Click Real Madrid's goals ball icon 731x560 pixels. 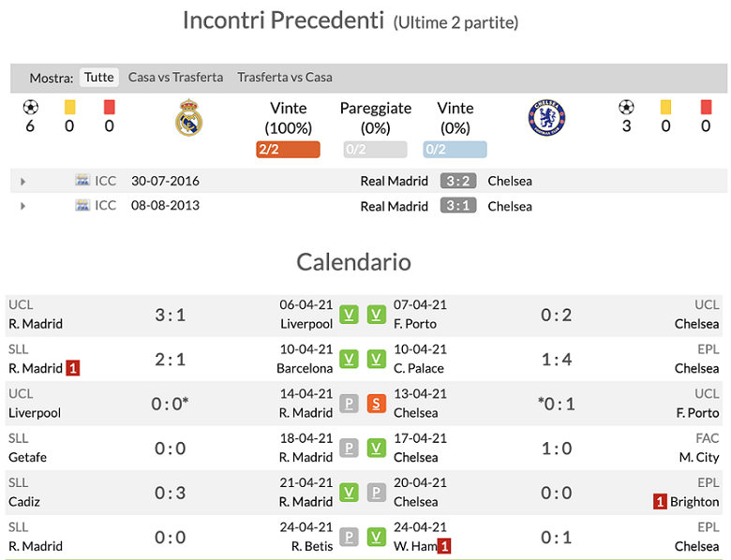[30, 107]
